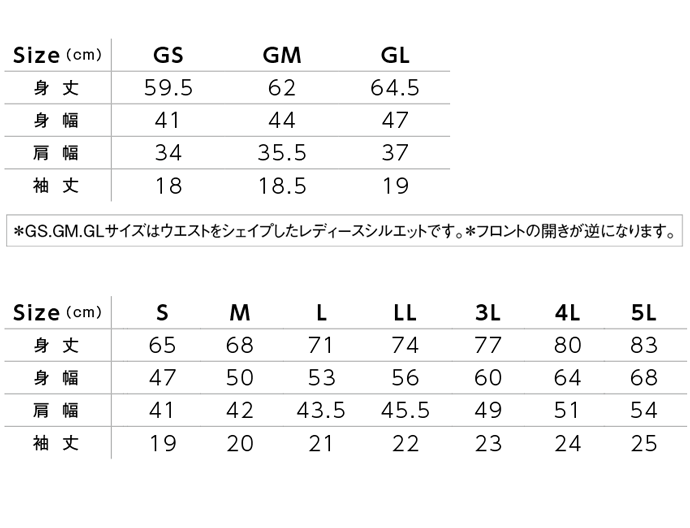Select the 18.5 sleeve length cell
Viewport: 690px width, 528px height.
(282, 185)
